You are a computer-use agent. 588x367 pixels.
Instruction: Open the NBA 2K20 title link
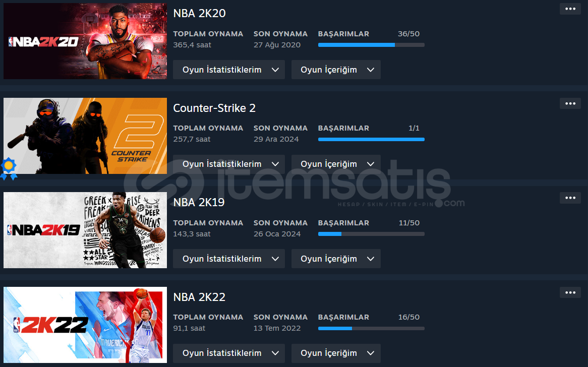coord(200,14)
